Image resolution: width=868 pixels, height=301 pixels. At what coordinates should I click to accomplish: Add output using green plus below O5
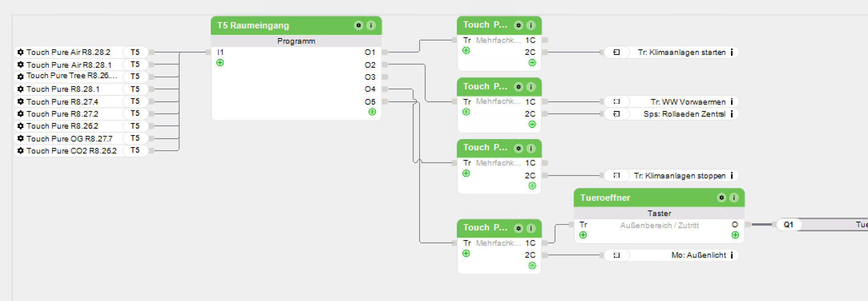[x=372, y=112]
